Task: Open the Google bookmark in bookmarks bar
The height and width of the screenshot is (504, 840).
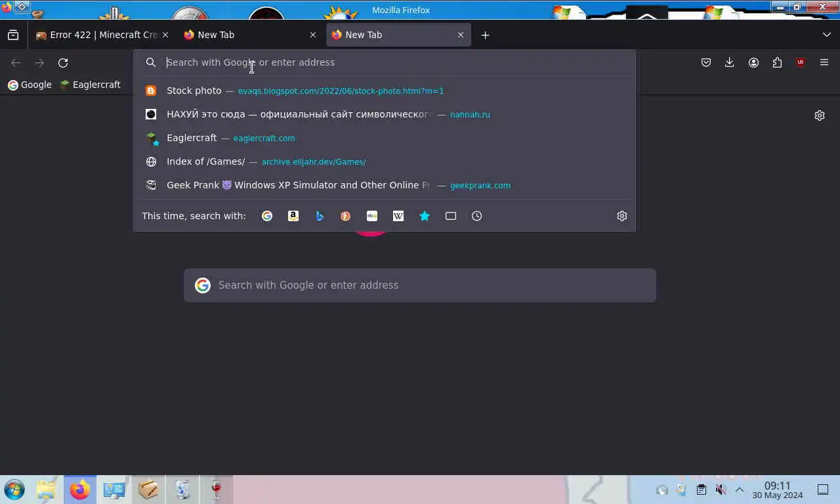Action: (x=30, y=85)
